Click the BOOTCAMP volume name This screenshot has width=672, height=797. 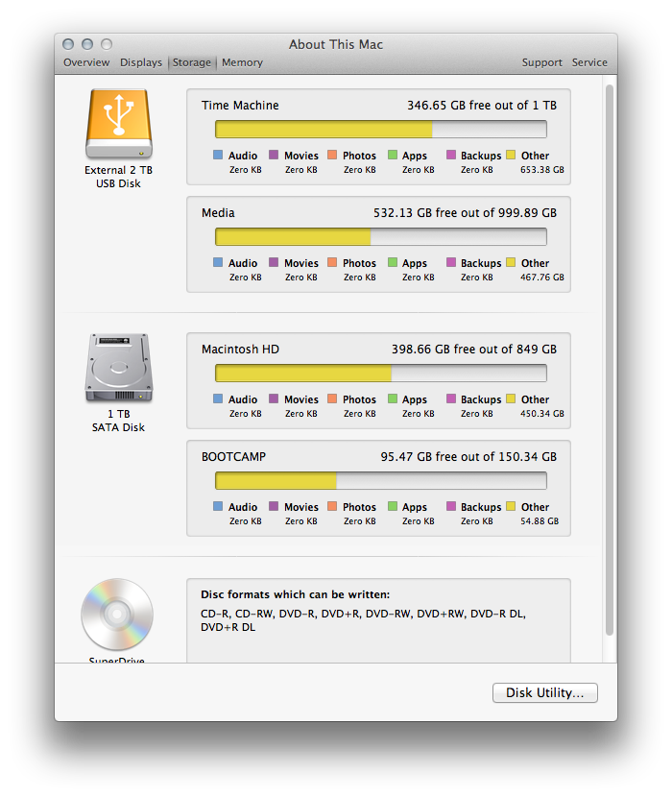233,457
